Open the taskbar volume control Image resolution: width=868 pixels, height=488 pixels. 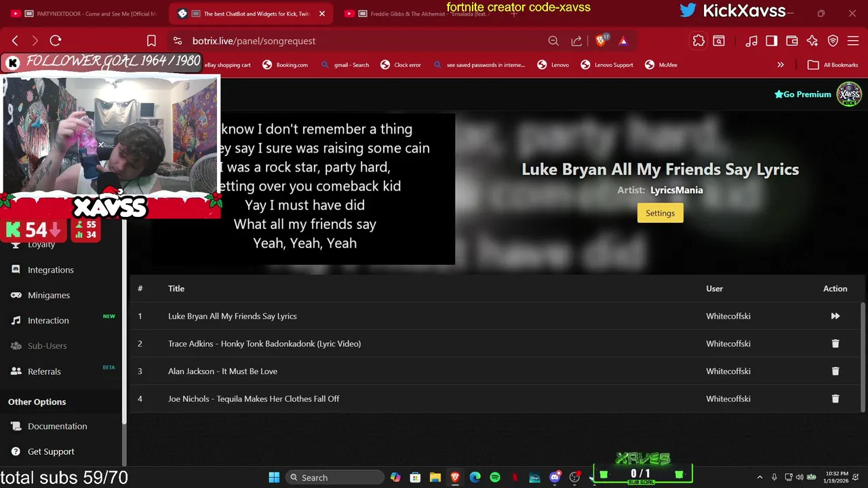[800, 477]
